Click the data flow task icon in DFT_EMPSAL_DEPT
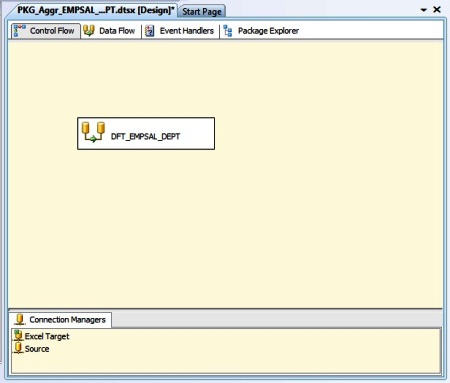The image size is (450, 383). 93,132
